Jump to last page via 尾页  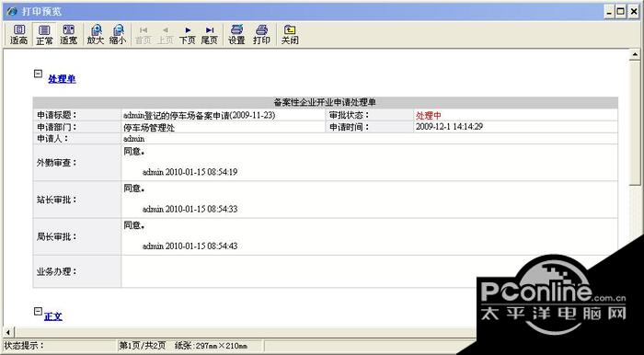click(x=210, y=34)
